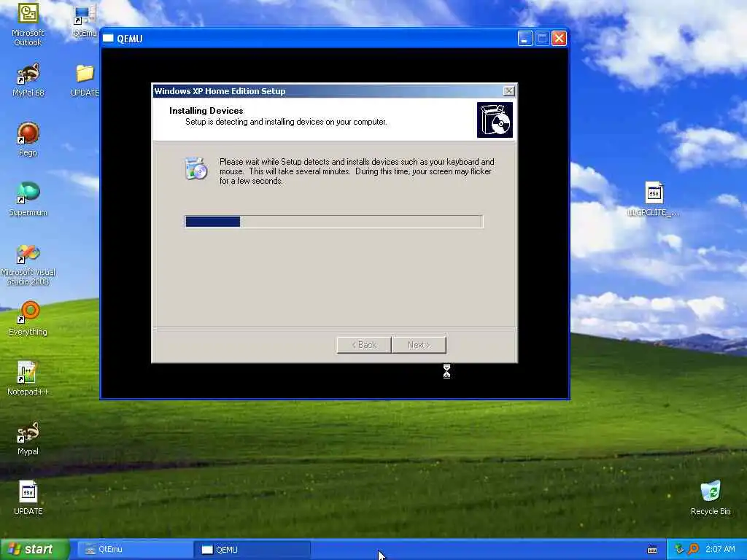Minimize the QEMU window
The width and height of the screenshot is (747, 560).
[x=525, y=38]
